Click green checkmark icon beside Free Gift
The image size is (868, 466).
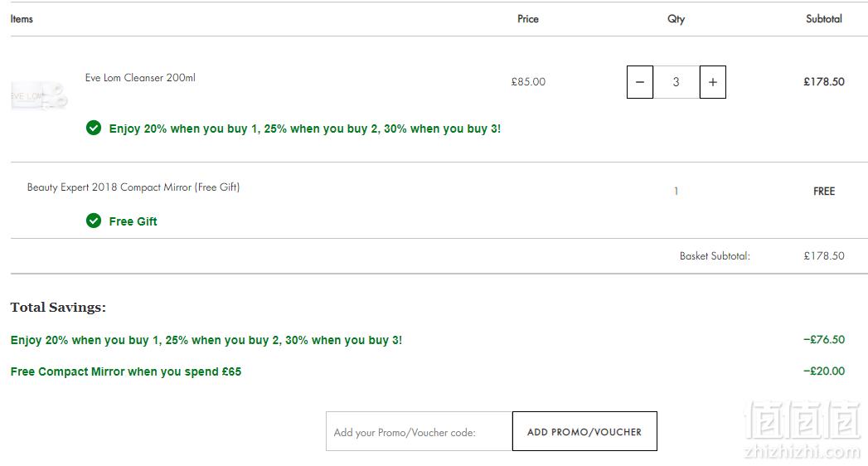[x=94, y=221]
